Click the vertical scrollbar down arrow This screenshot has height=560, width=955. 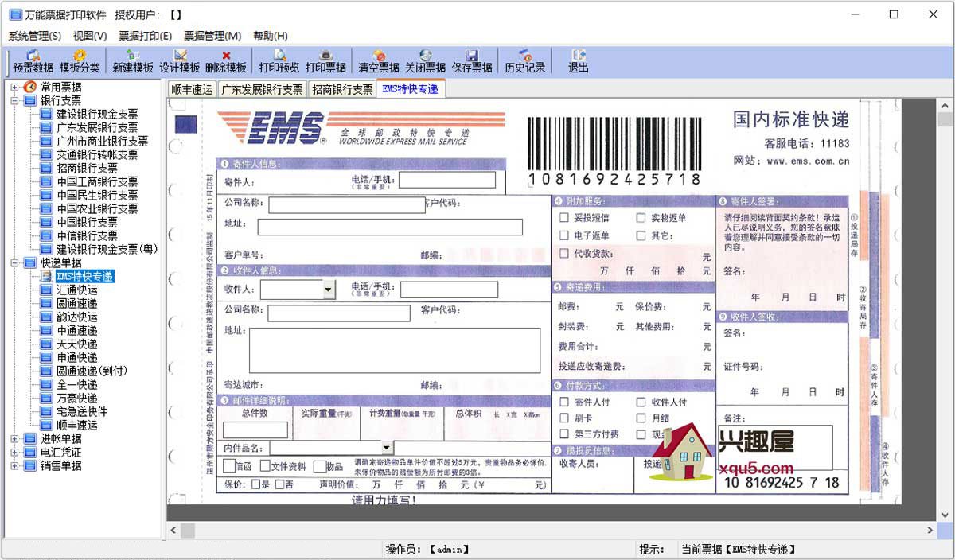(945, 515)
